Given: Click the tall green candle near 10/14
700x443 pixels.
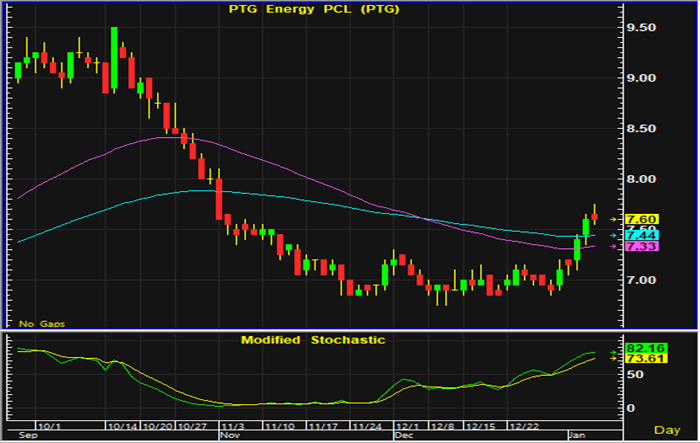Looking at the screenshot, I should (115, 58).
